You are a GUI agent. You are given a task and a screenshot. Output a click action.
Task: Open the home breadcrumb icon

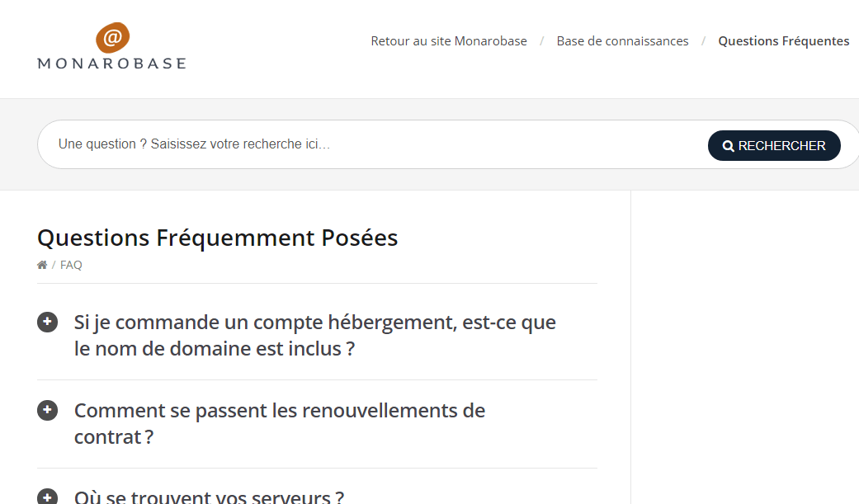42,265
